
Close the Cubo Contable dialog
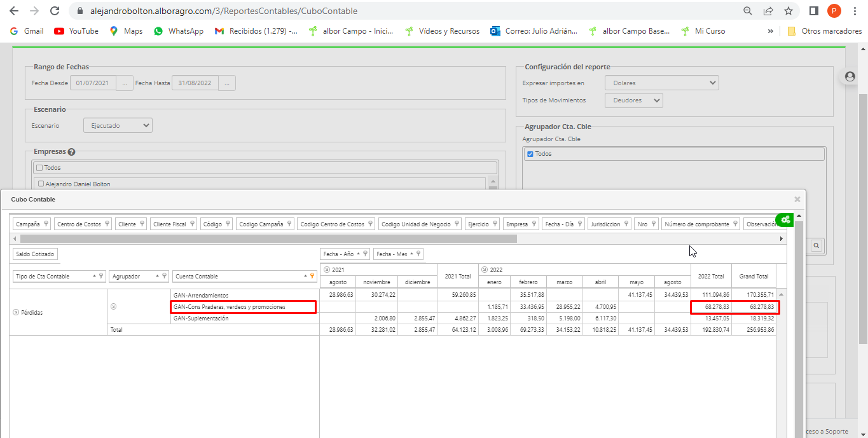coord(797,199)
